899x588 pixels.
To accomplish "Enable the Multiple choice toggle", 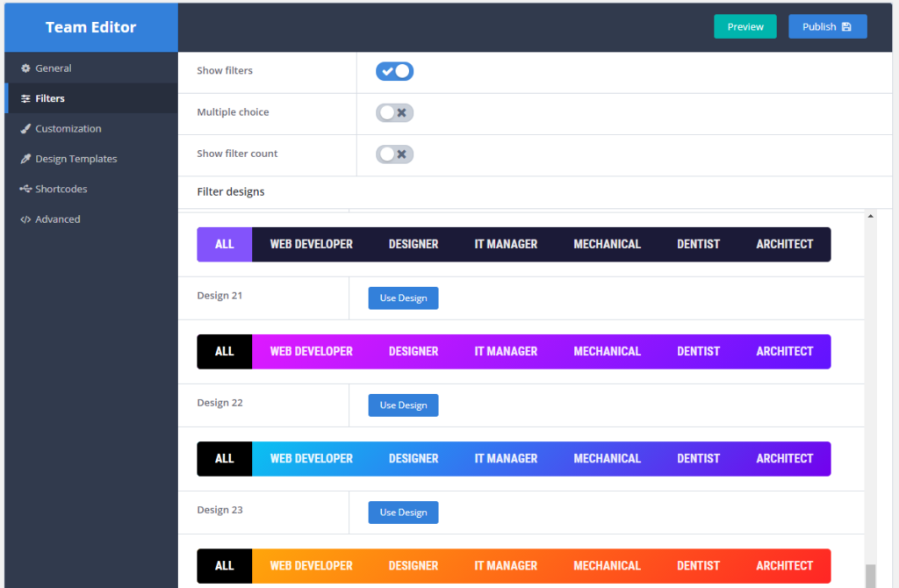I will point(394,112).
